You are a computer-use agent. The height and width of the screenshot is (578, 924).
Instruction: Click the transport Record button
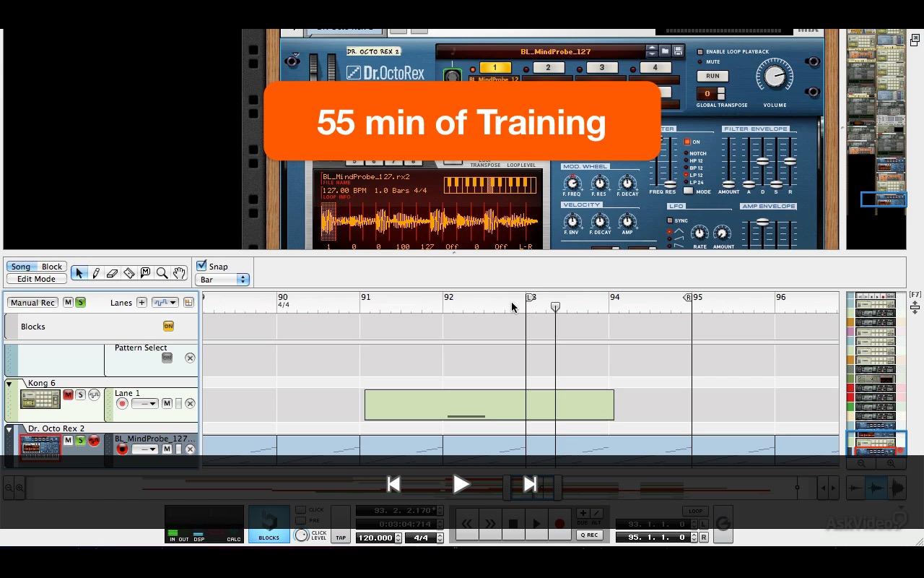[559, 524]
